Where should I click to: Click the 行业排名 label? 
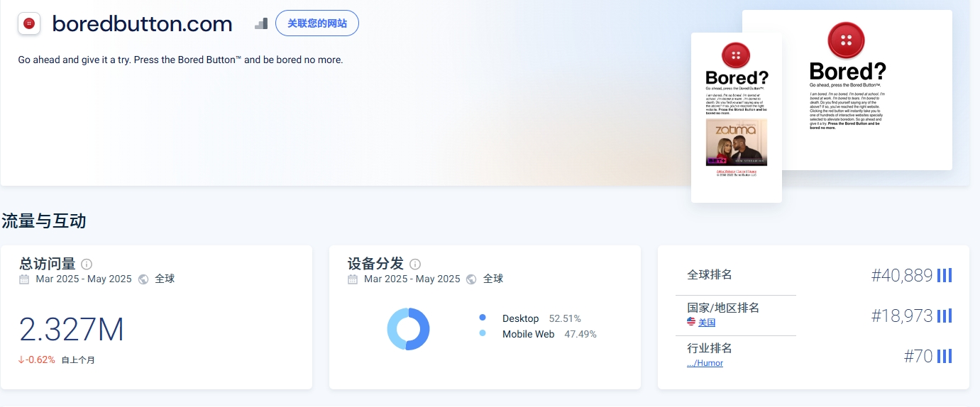710,348
